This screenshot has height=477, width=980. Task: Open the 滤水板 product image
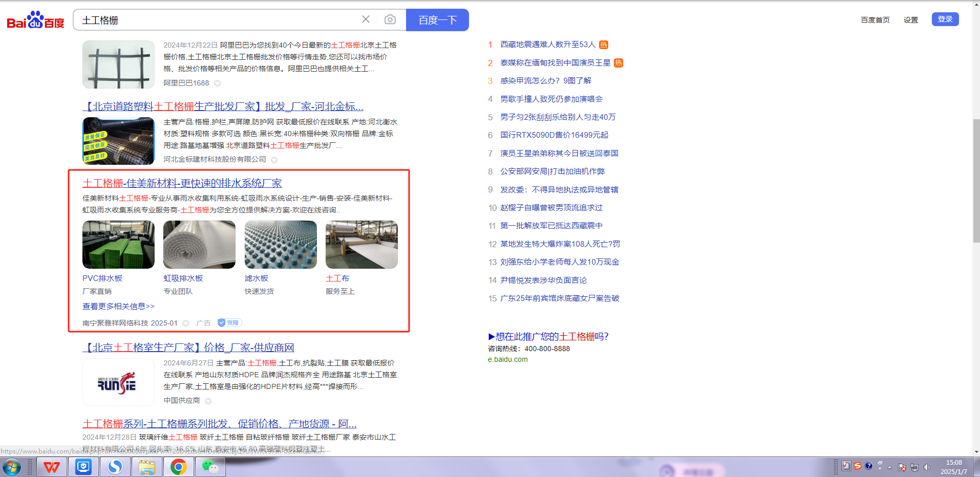tap(281, 245)
